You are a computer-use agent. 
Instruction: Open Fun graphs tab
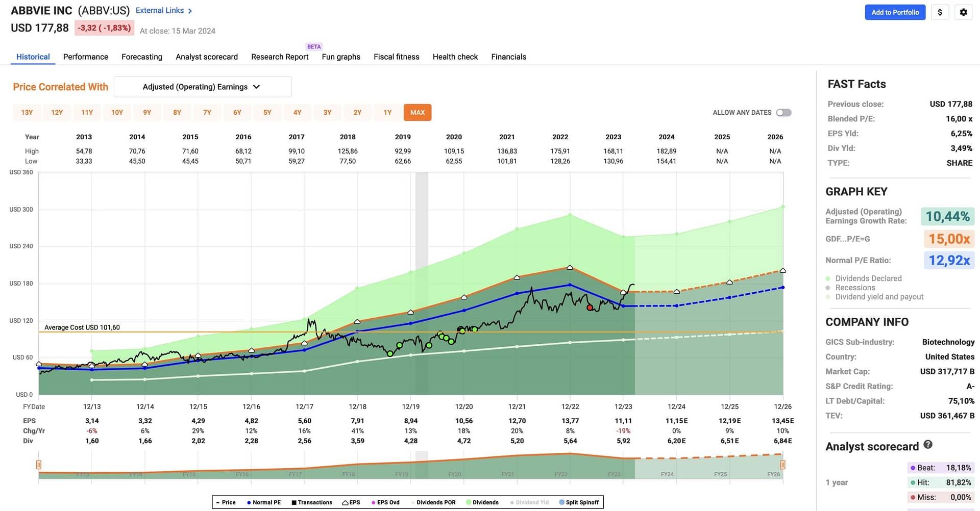341,57
